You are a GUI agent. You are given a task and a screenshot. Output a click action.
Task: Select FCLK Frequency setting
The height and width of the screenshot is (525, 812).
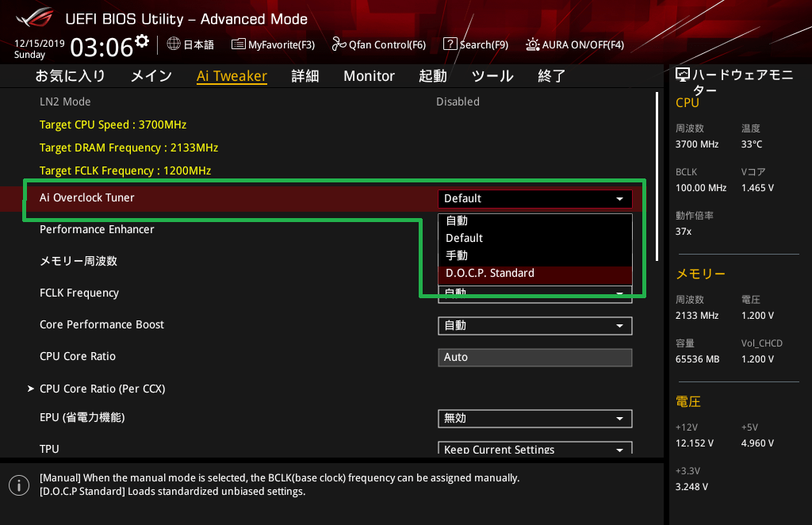(x=79, y=293)
